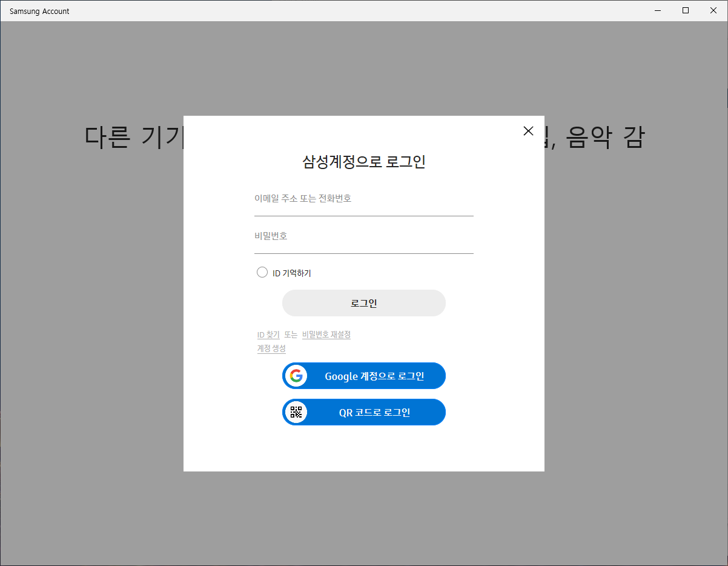This screenshot has width=728, height=566.
Task: Open the ID 찾기 link
Action: pyautogui.click(x=268, y=335)
